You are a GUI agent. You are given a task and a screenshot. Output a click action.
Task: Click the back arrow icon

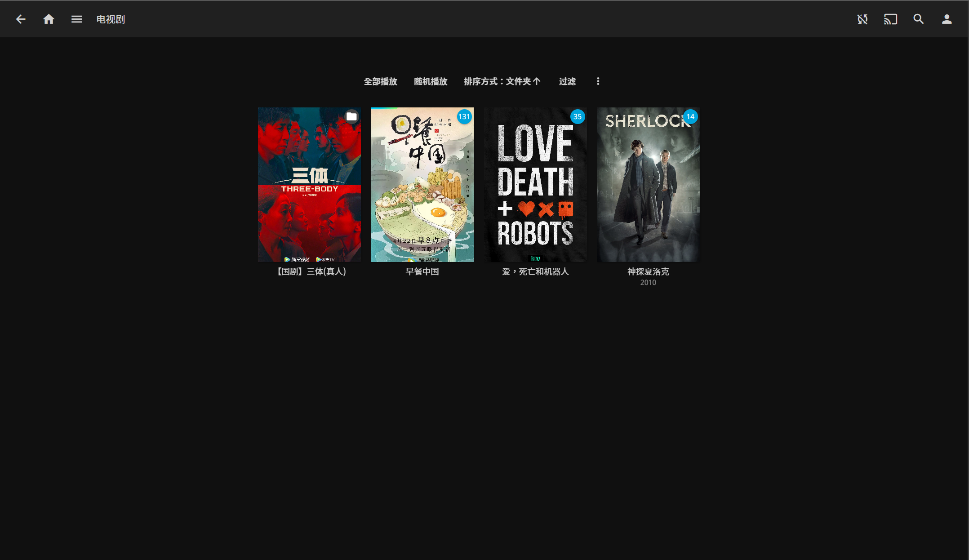point(21,19)
